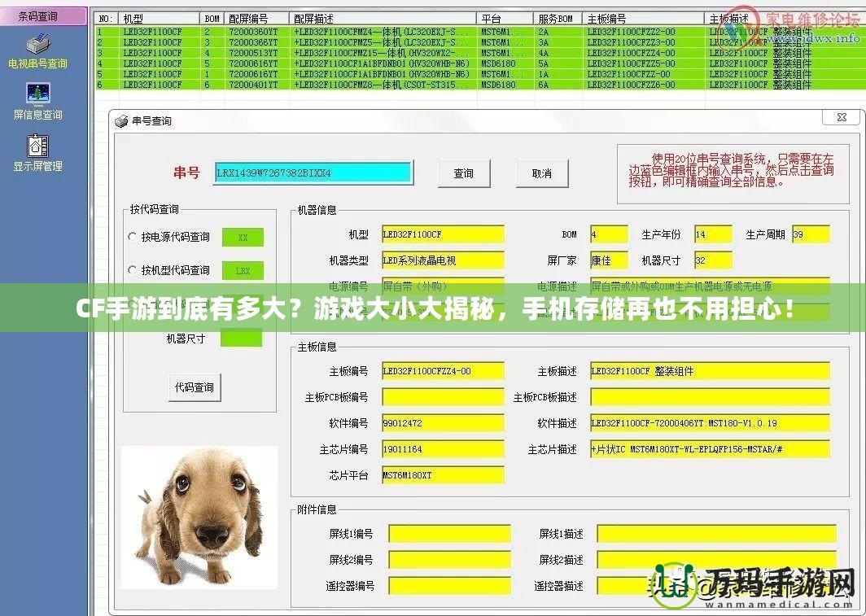Open the 屏信息查询 sidebar icon
Screen dimensions: 866x616
point(37,102)
